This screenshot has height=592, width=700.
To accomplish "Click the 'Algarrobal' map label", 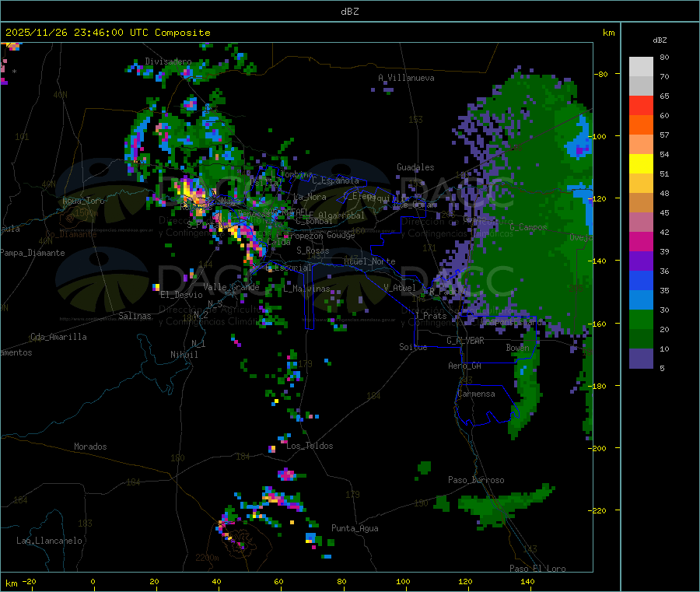I will pyautogui.click(x=341, y=215).
